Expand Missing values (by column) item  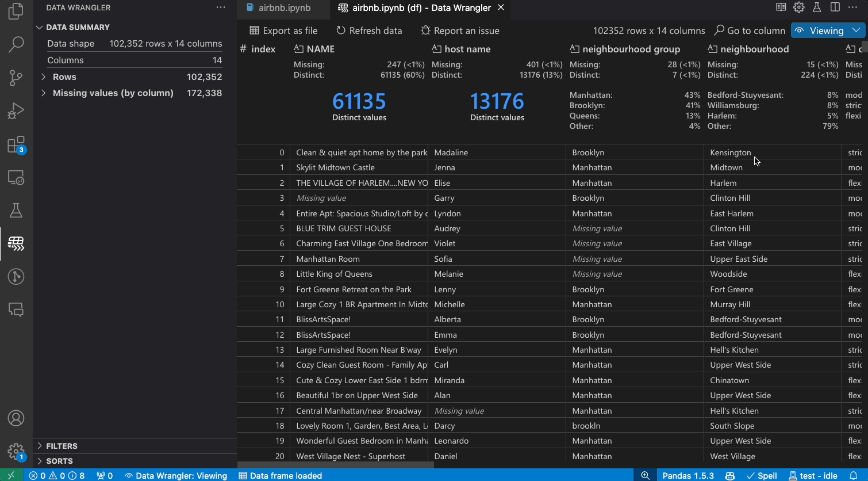click(44, 93)
